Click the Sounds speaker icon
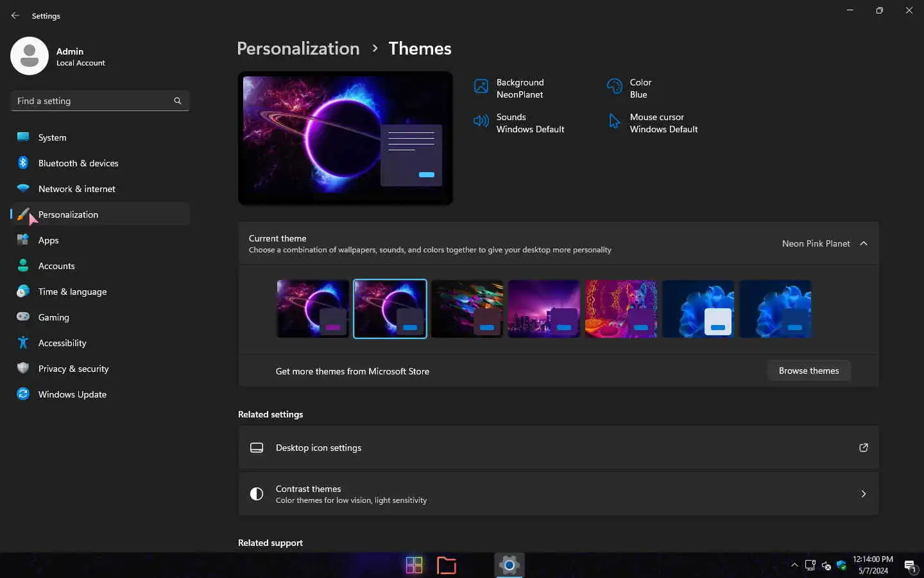Viewport: 924px width, 578px height. [481, 121]
